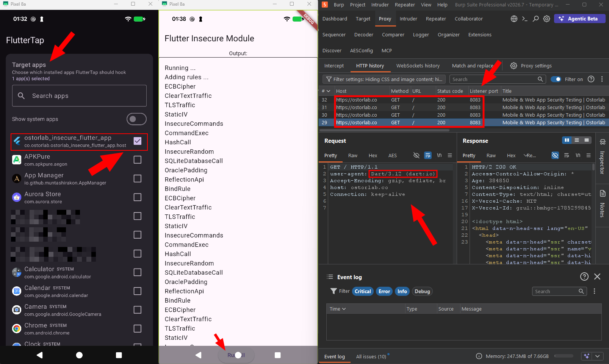Check the Calculator app checkbox
Viewport: 609px width, 364px height.
pyautogui.click(x=138, y=272)
